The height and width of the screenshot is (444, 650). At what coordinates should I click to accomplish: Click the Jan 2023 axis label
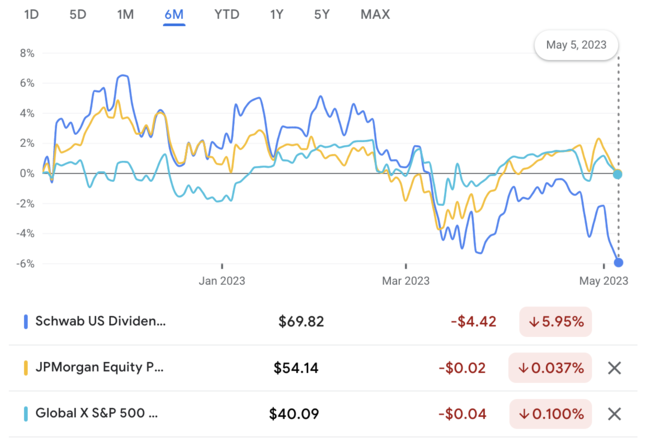coord(222,281)
